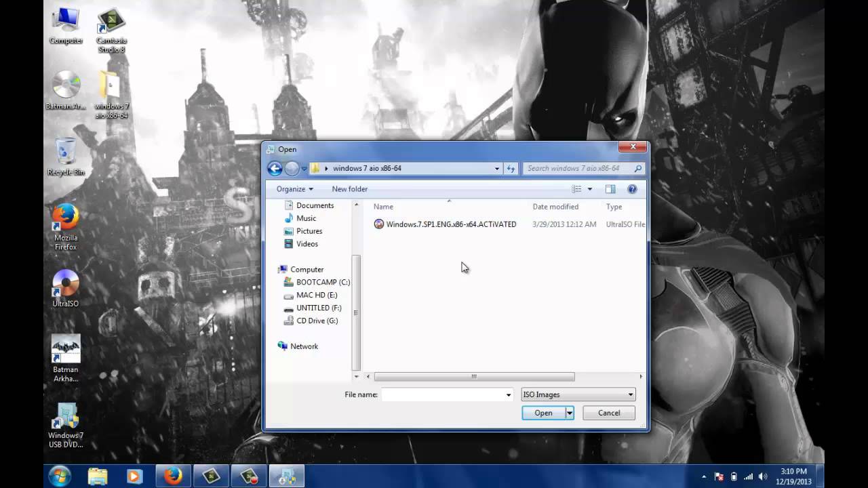The height and width of the screenshot is (488, 868).
Task: Click the volume icon in system tray
Action: 763,476
